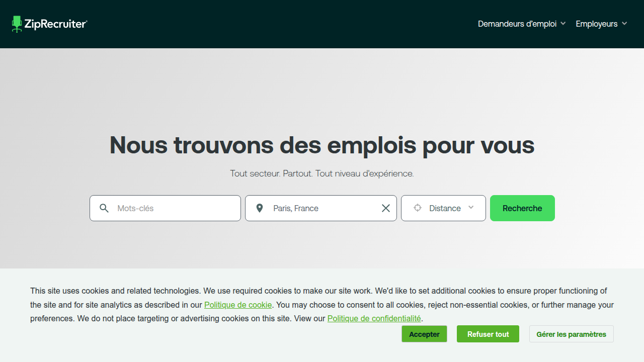Clear the location with the X icon

click(386, 208)
